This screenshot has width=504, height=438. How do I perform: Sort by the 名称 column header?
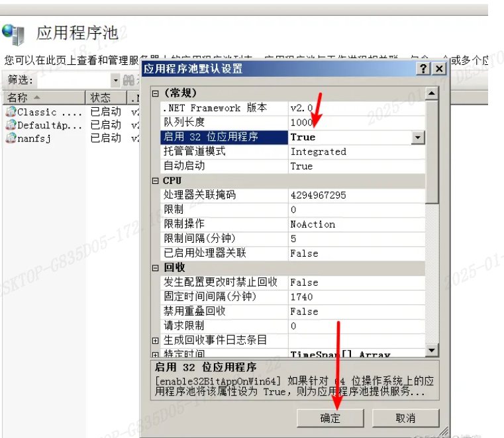pyautogui.click(x=44, y=98)
